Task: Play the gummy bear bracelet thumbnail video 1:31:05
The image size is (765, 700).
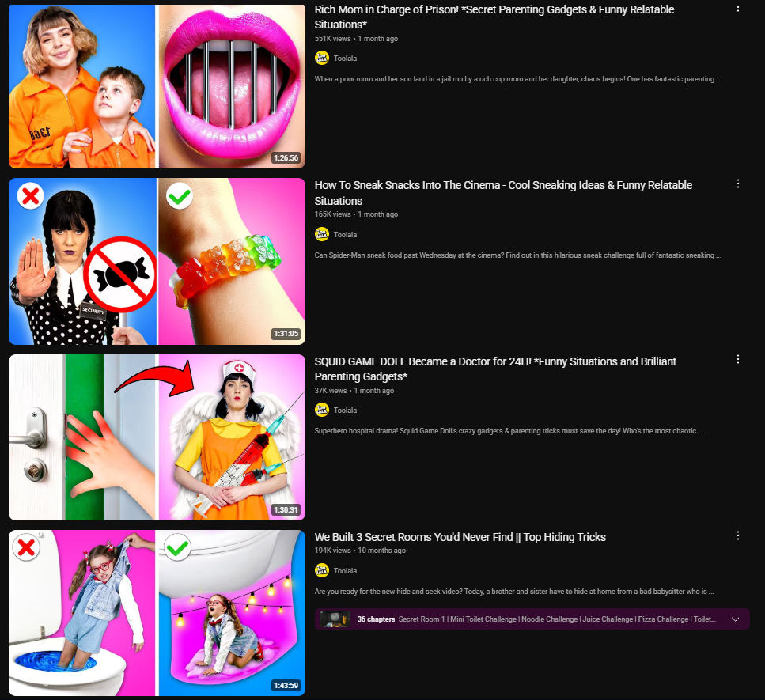Action: tap(157, 262)
